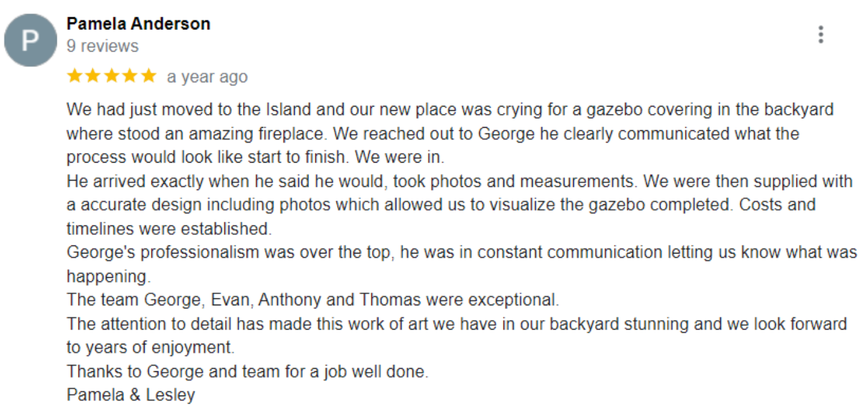Click the fourth rating star
This screenshot has height=408, width=868.
(130, 76)
